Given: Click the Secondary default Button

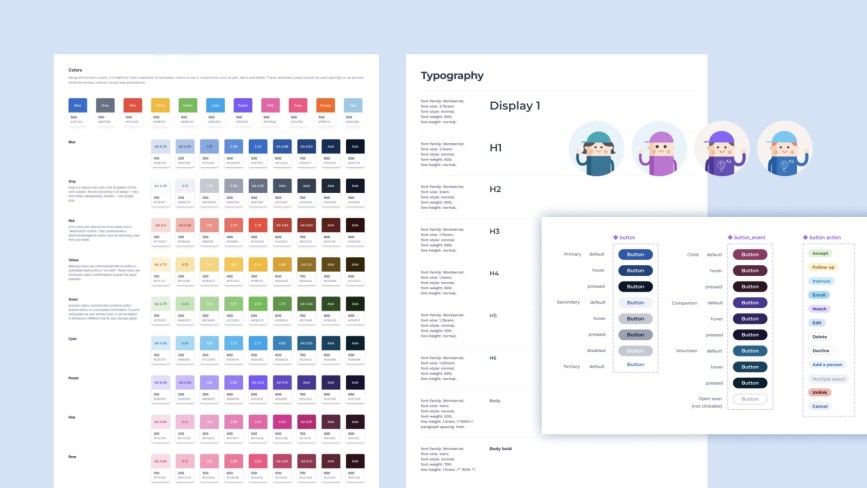Looking at the screenshot, I should tap(635, 302).
